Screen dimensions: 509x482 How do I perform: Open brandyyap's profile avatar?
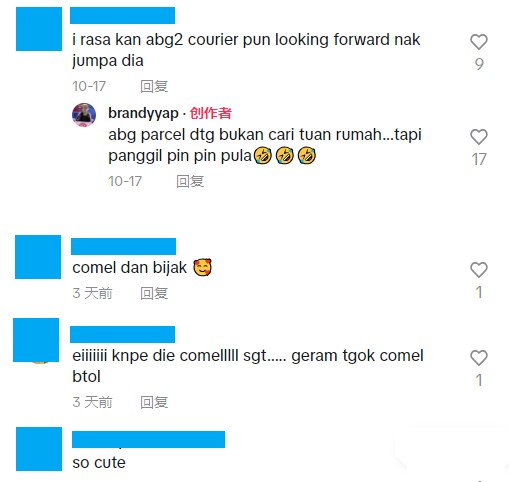[x=84, y=115]
